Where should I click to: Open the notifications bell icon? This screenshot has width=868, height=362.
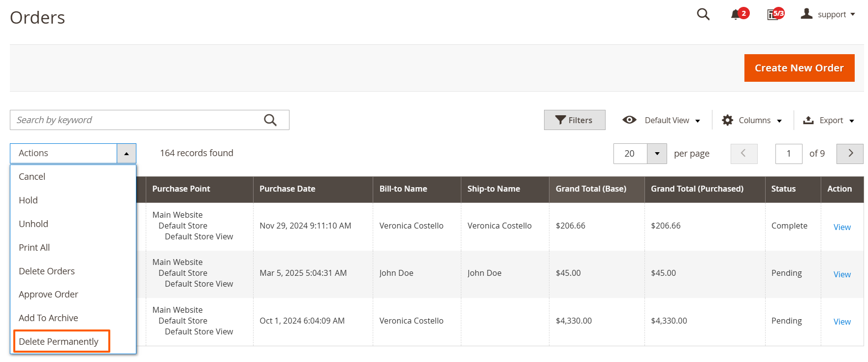[736, 14]
